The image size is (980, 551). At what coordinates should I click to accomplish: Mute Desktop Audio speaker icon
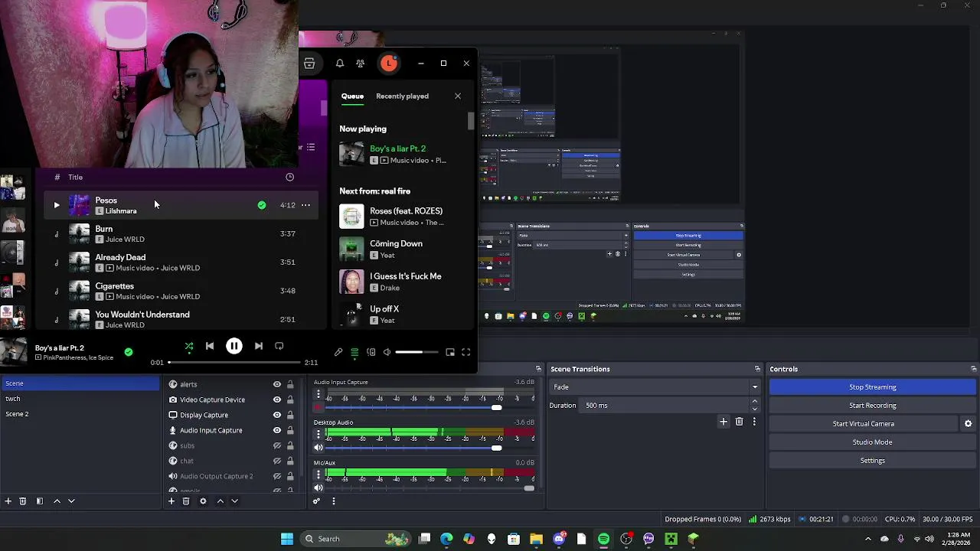tap(318, 448)
